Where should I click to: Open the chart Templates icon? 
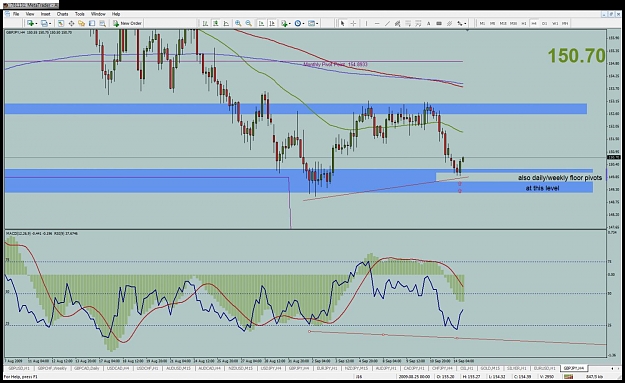coord(311,24)
